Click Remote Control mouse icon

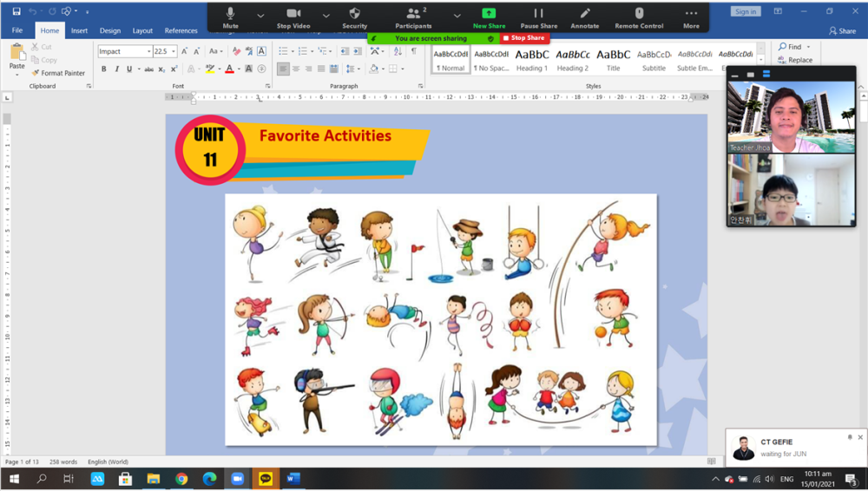639,17
